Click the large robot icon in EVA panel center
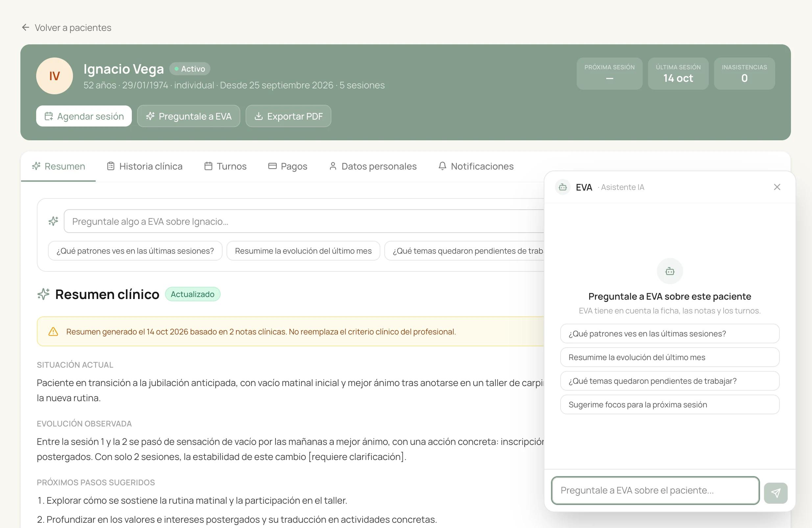Image resolution: width=812 pixels, height=528 pixels. tap(670, 271)
